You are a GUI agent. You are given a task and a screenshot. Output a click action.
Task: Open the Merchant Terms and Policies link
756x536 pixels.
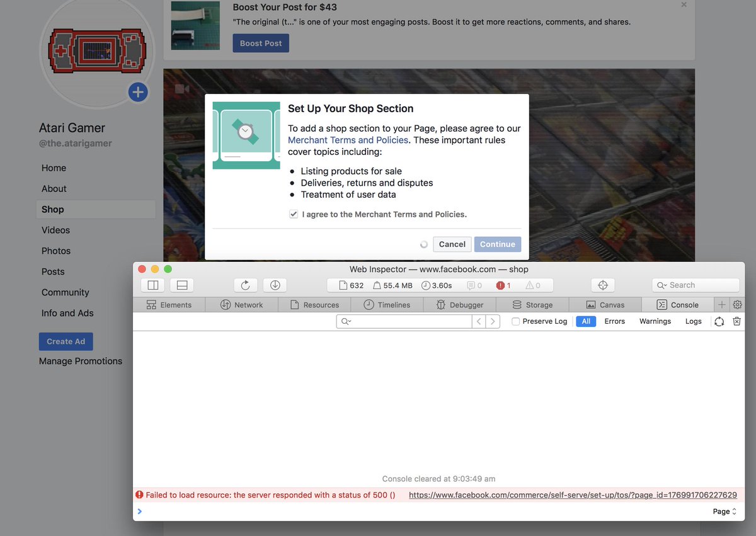(x=348, y=140)
